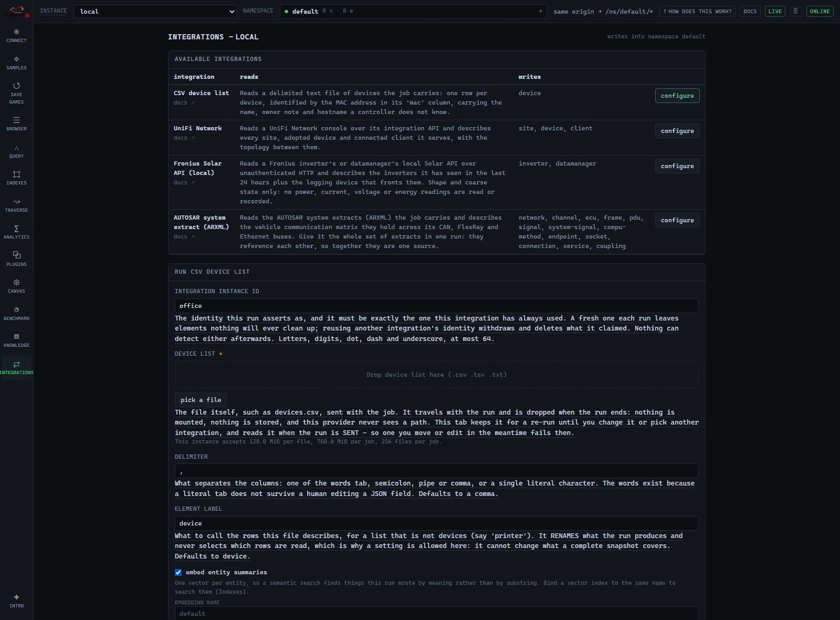
Task: Open docs link under CSV device list
Action: point(184,103)
